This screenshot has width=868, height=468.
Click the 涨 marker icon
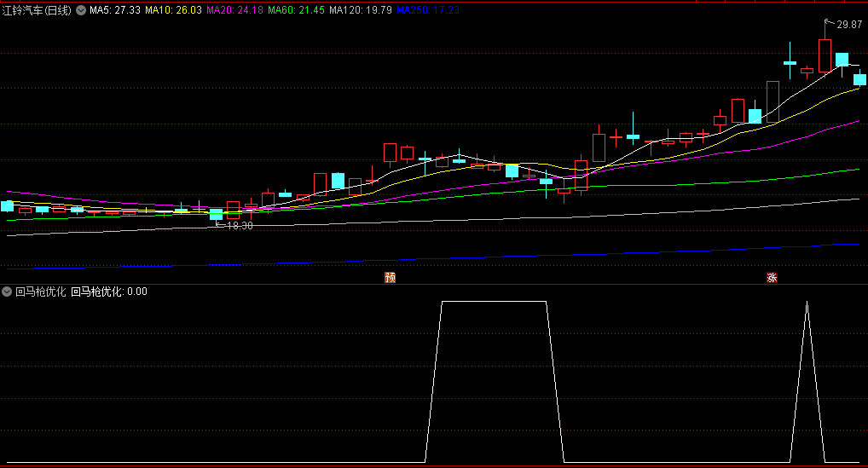[772, 277]
